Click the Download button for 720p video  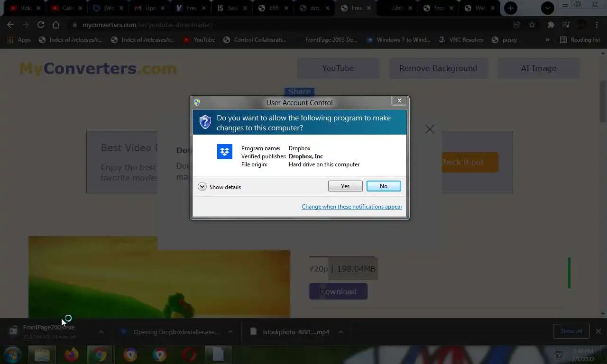338,291
